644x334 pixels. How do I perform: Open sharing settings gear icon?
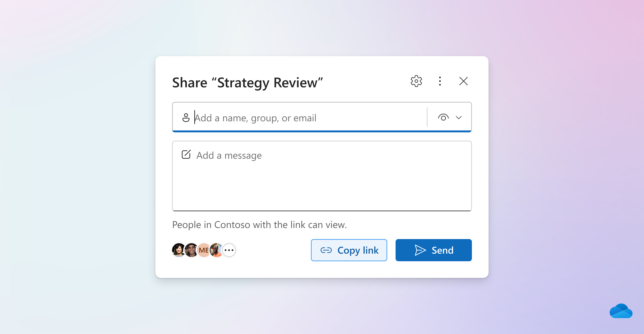(x=416, y=81)
